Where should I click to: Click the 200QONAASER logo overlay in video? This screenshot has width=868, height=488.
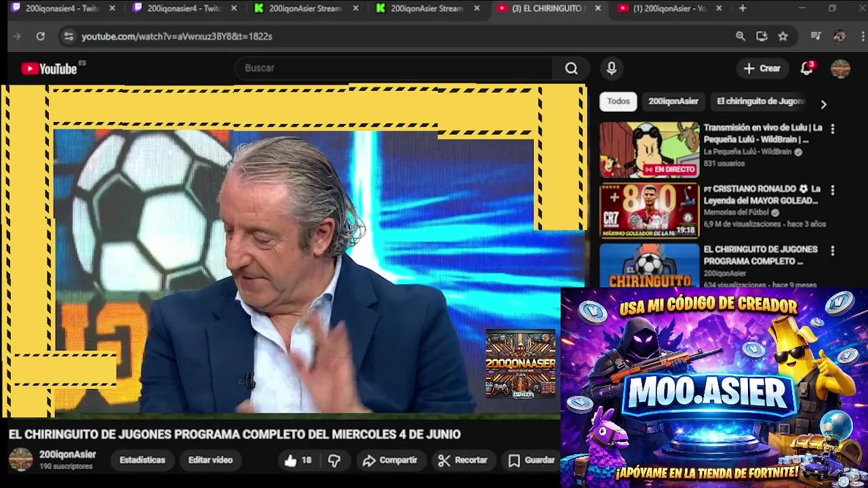coord(521,364)
